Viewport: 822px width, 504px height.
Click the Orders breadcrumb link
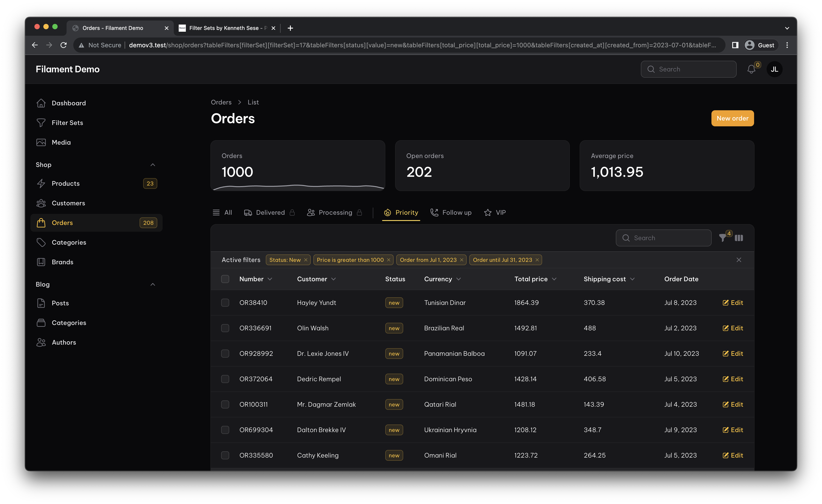(x=221, y=102)
